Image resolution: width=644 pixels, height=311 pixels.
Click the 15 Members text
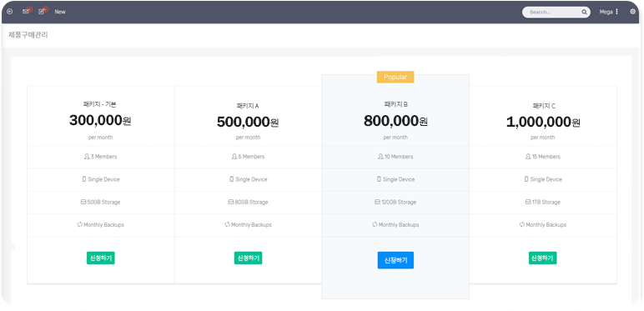[546, 157]
